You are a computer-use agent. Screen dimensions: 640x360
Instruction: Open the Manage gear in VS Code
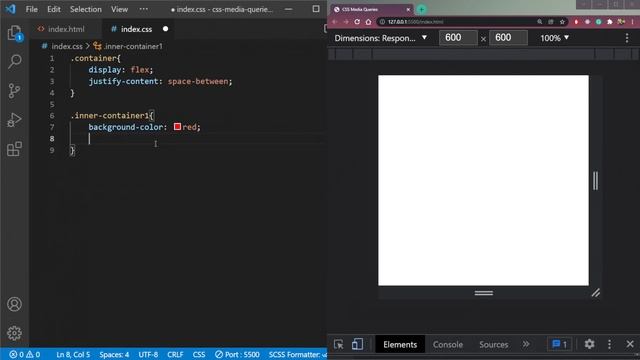[x=15, y=333]
